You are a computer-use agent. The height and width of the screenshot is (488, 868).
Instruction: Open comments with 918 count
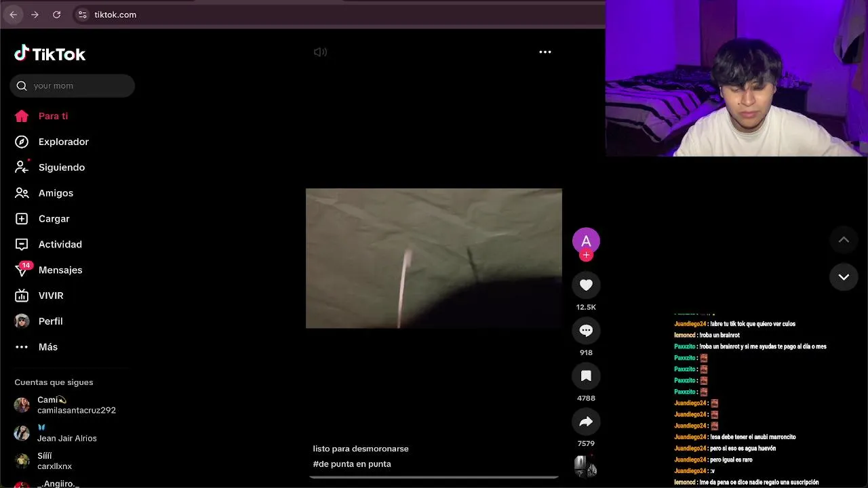point(586,331)
